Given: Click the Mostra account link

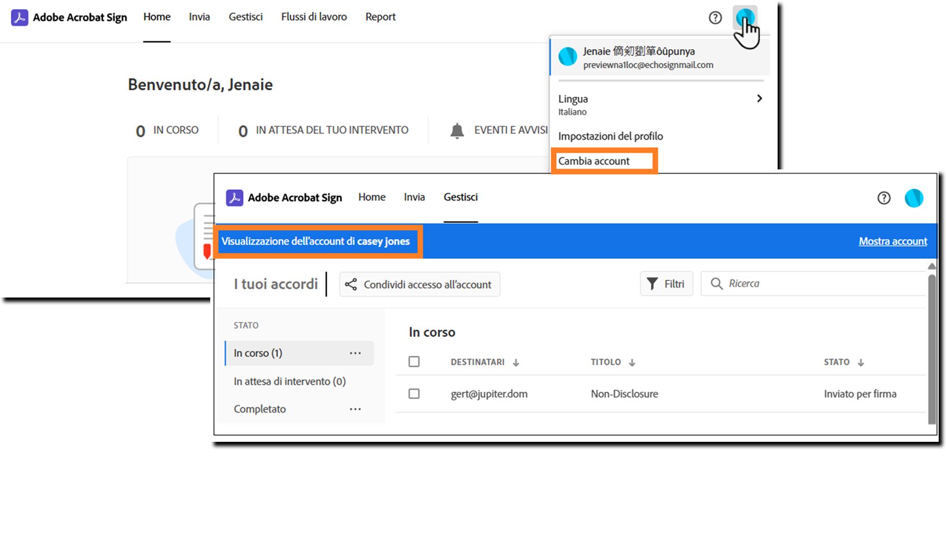Looking at the screenshot, I should click(x=893, y=241).
